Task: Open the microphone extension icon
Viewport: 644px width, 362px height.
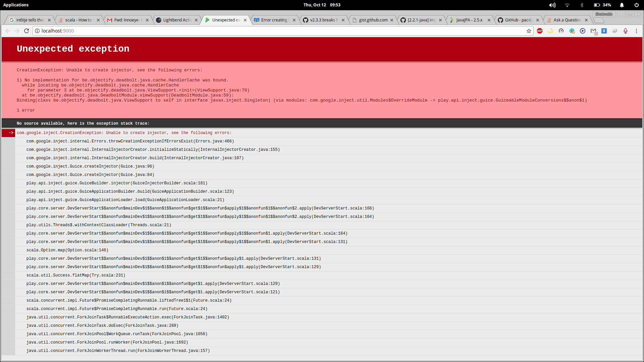Action: tap(626, 31)
